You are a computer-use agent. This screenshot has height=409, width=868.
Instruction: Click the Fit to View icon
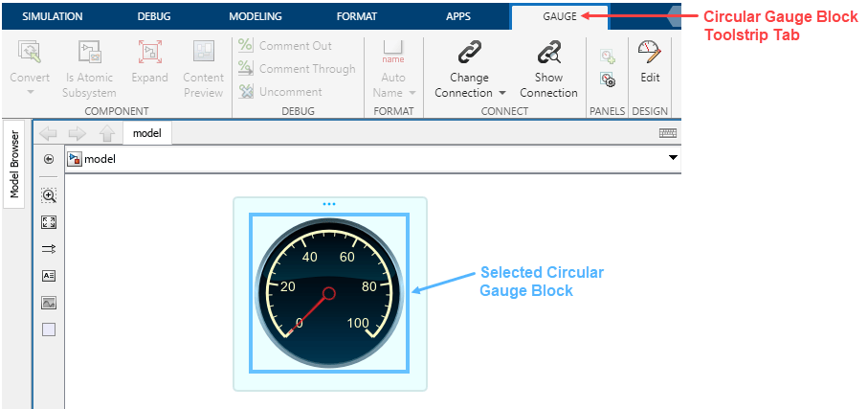coord(49,222)
